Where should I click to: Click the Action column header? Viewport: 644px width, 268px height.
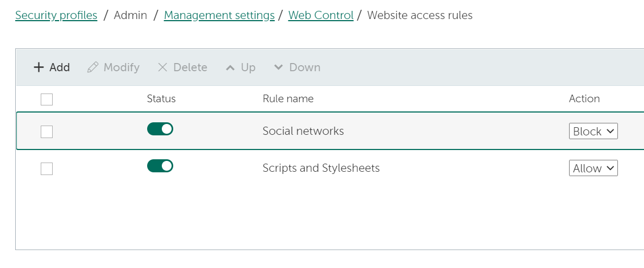(x=584, y=98)
